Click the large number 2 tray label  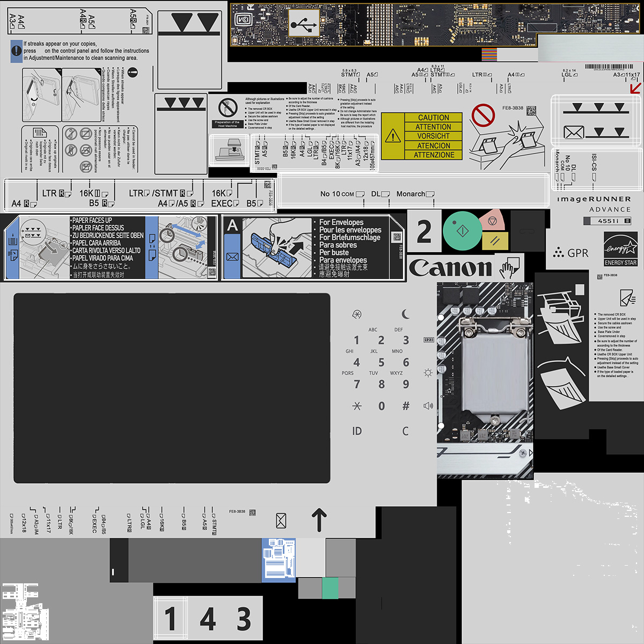[424, 231]
